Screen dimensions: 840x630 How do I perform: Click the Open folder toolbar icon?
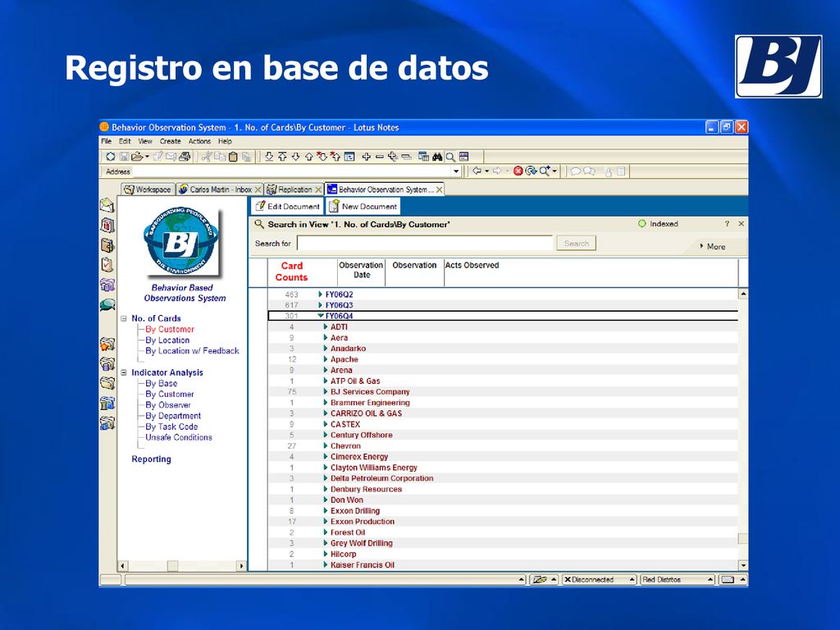coord(137,157)
